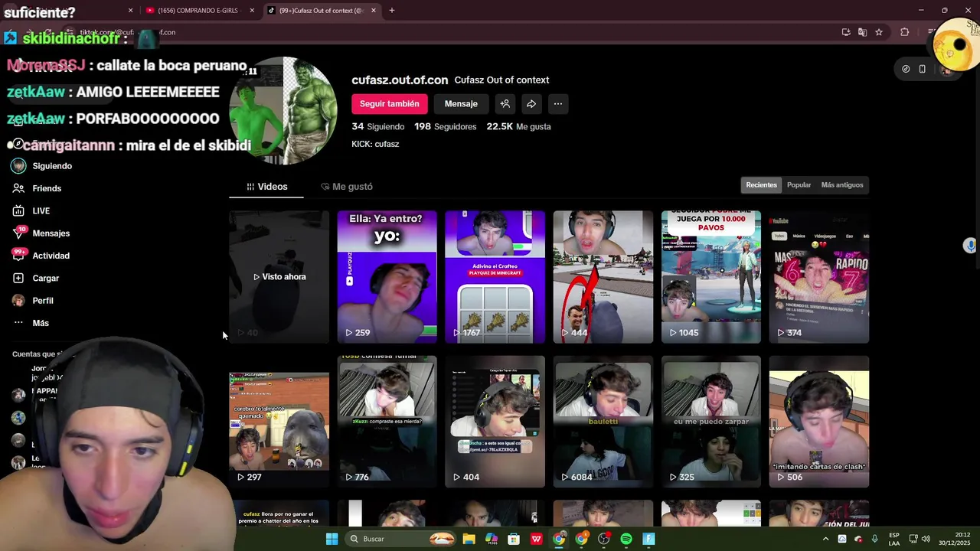This screenshot has height=551, width=980.
Task: Open the browser extensions puzzle icon
Action: (x=905, y=32)
